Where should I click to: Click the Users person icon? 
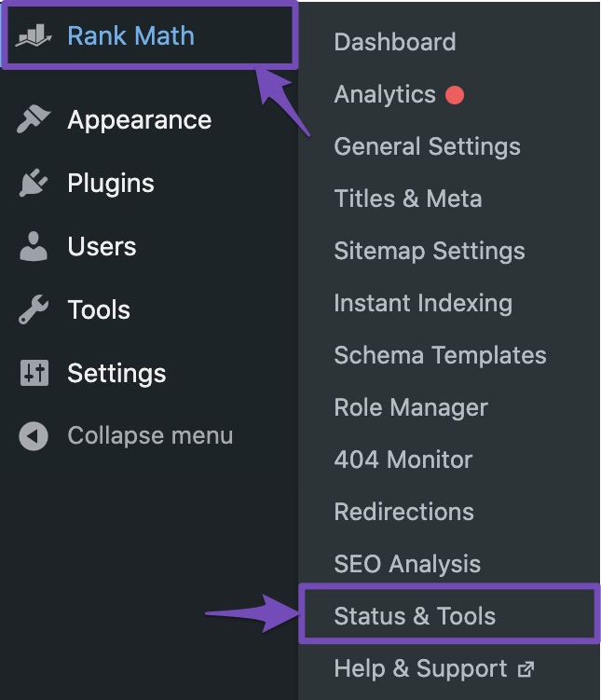34,247
